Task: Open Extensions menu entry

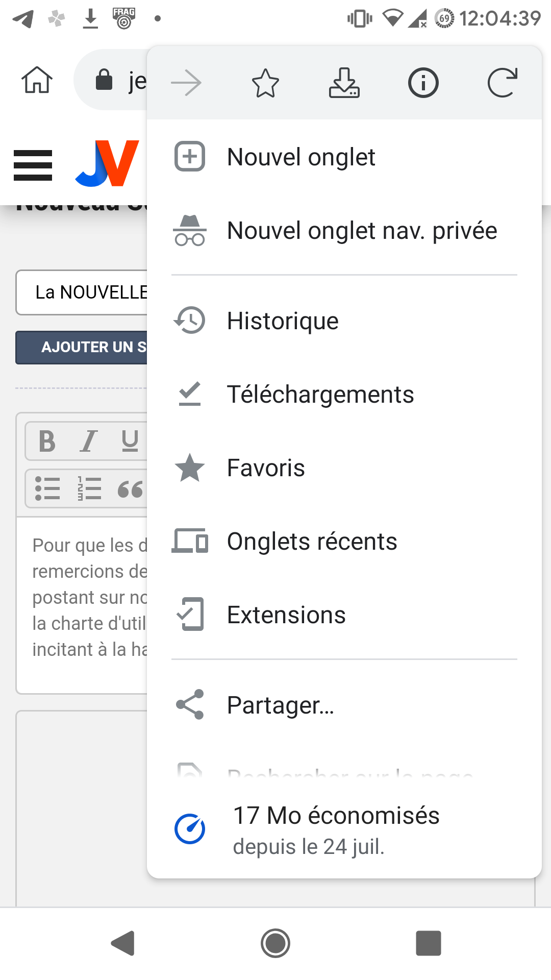Action: (286, 615)
